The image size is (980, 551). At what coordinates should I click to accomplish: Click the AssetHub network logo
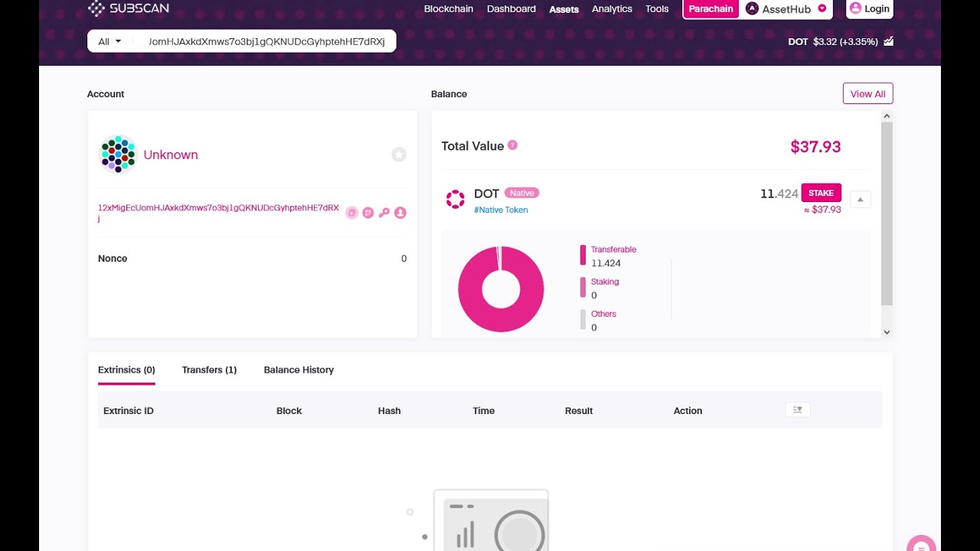click(x=752, y=8)
